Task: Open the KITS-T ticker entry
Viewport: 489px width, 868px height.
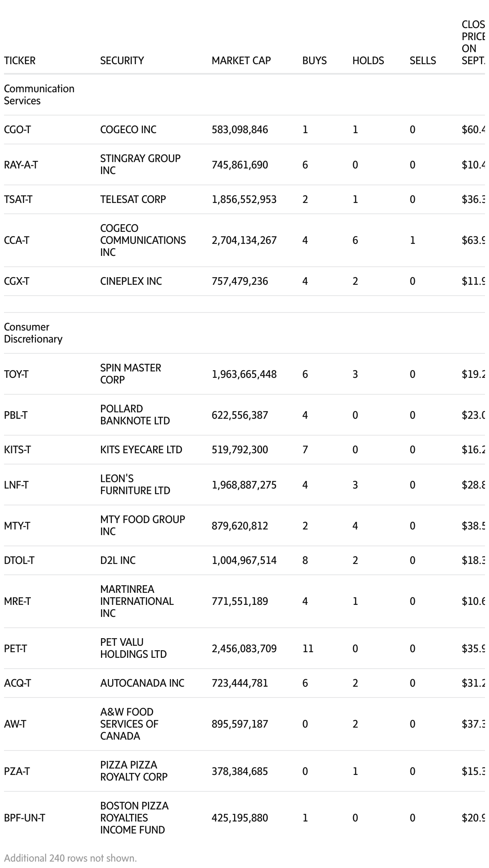Action: 17,450
